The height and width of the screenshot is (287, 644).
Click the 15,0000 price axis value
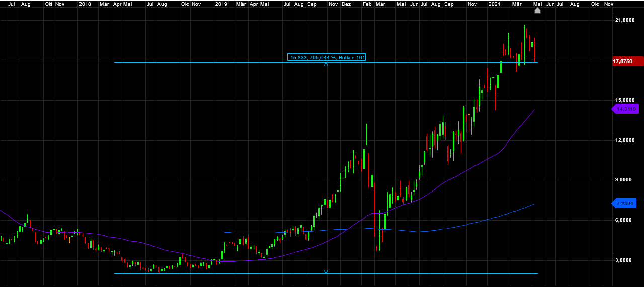click(x=625, y=100)
